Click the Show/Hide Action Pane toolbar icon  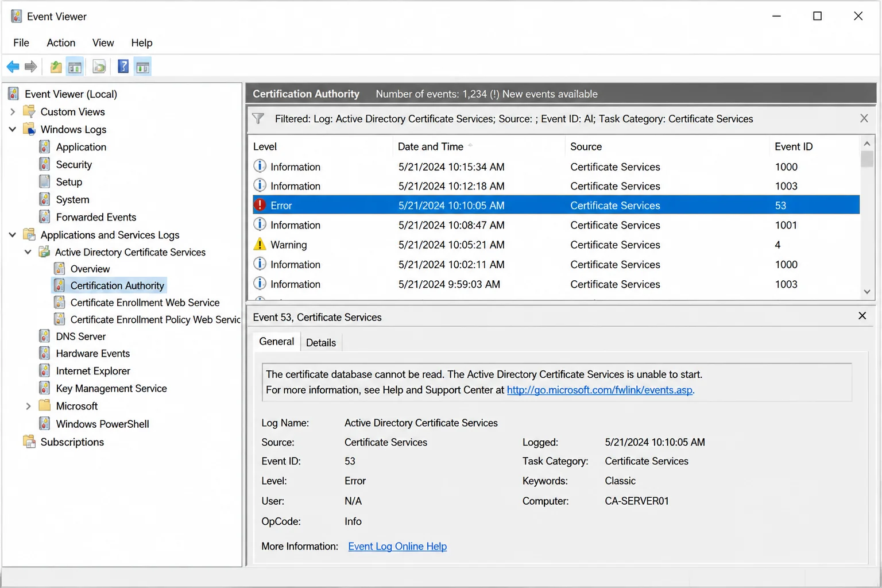(x=142, y=67)
